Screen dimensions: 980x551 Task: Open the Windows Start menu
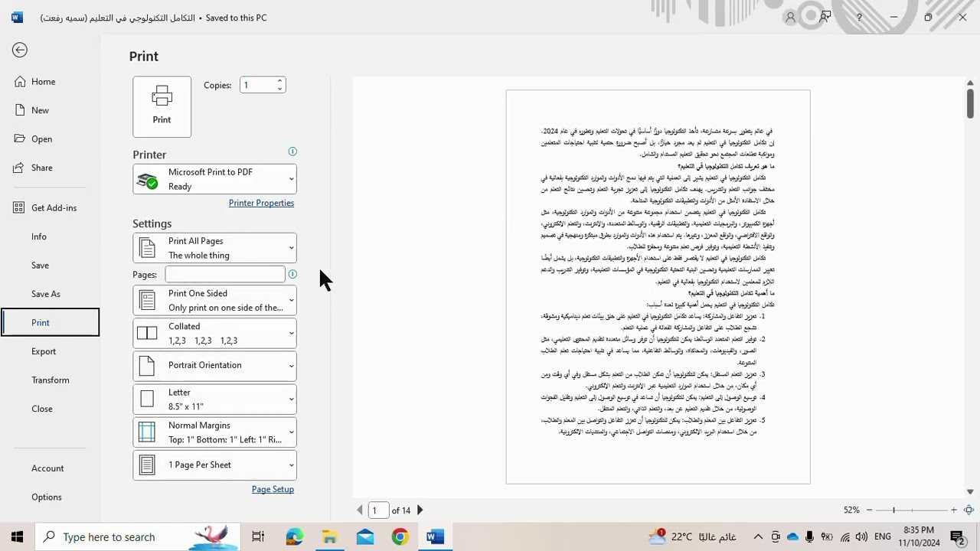[17, 537]
